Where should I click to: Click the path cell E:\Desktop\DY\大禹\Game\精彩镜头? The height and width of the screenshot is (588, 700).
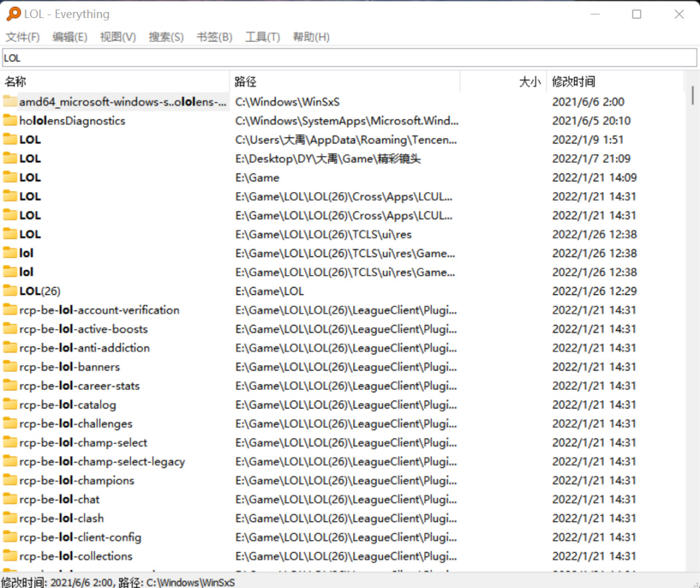328,158
